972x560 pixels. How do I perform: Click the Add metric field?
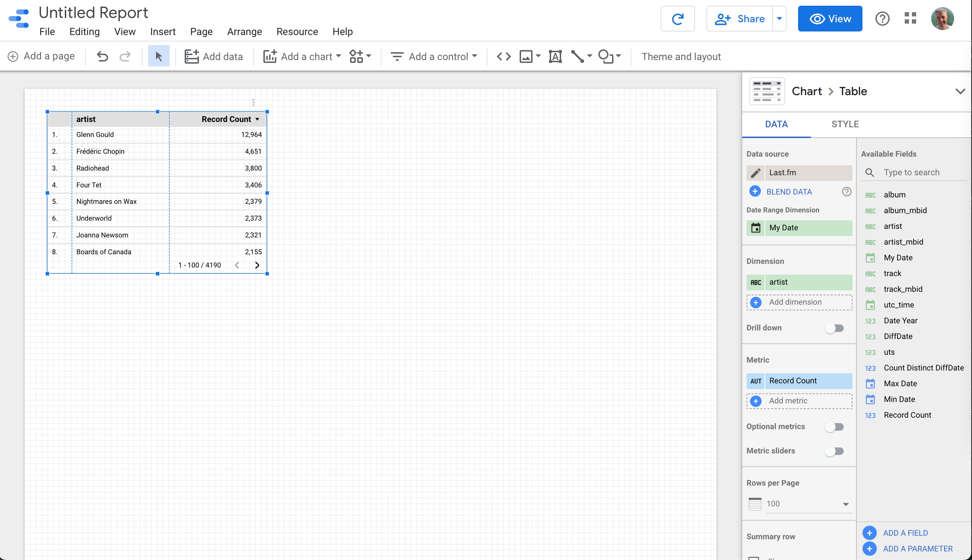pyautogui.click(x=799, y=401)
